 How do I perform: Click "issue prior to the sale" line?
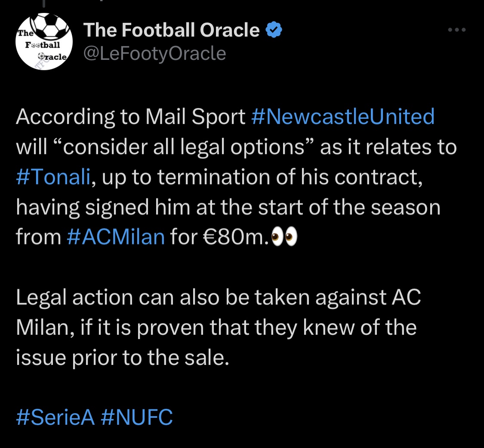point(121,358)
